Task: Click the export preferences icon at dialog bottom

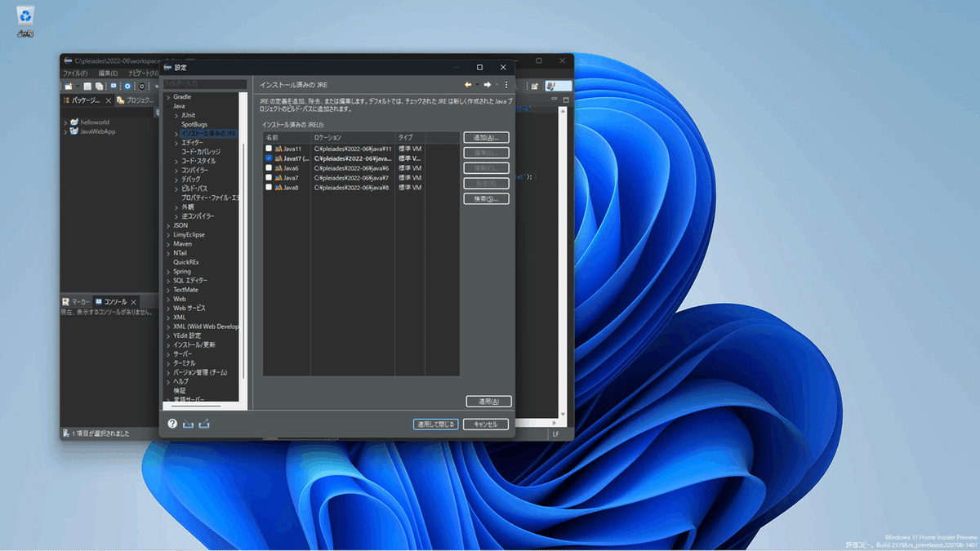Action: point(204,424)
